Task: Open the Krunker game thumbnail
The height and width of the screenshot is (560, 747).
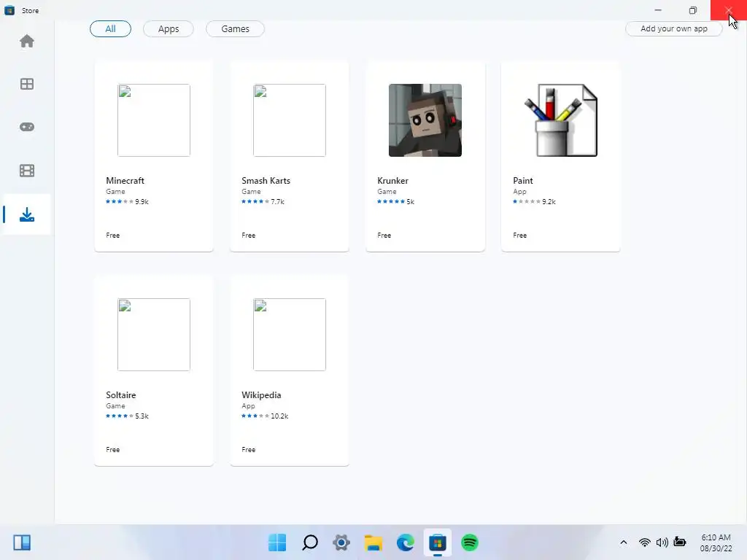Action: pos(425,120)
